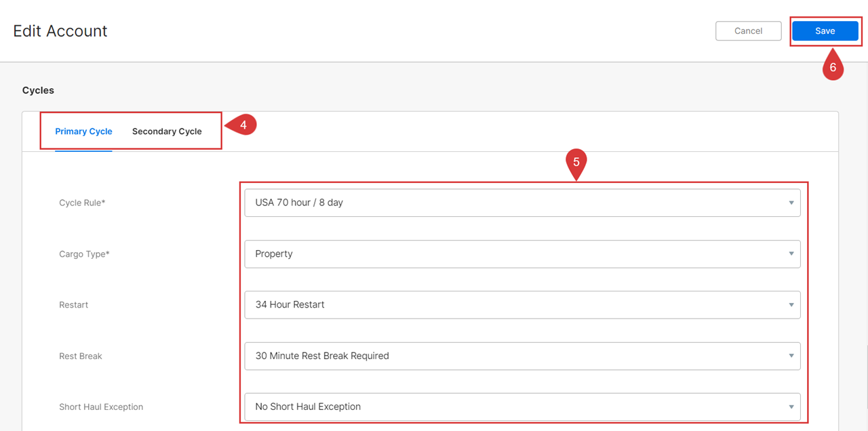Click the Cycle Rule* field label
The width and height of the screenshot is (868, 431).
[x=82, y=203]
